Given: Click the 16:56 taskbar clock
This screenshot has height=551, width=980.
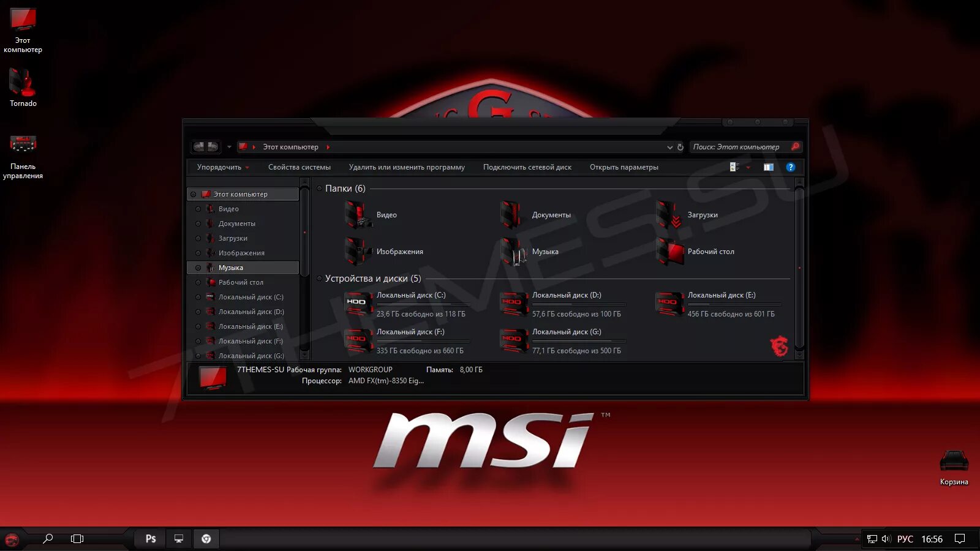Looking at the screenshot, I should 932,539.
